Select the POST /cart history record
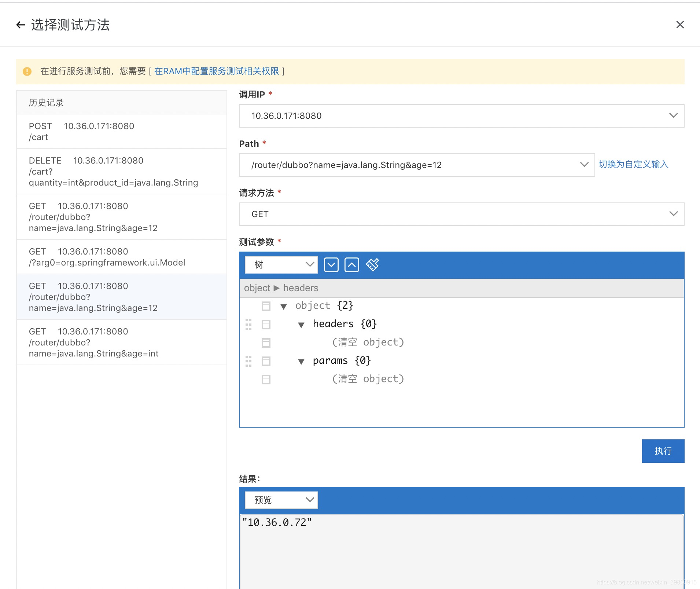The height and width of the screenshot is (589, 700). (121, 131)
